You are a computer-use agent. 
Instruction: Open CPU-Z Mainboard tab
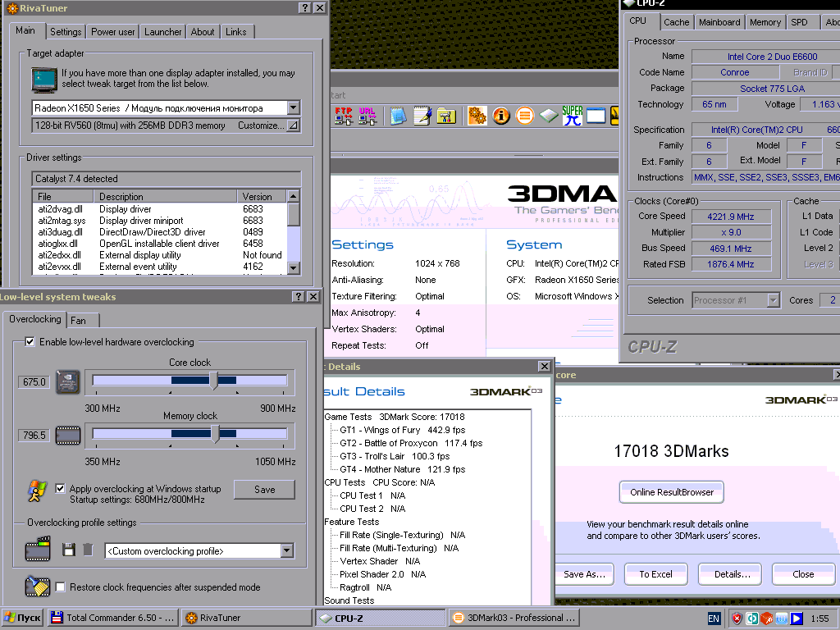[719, 22]
